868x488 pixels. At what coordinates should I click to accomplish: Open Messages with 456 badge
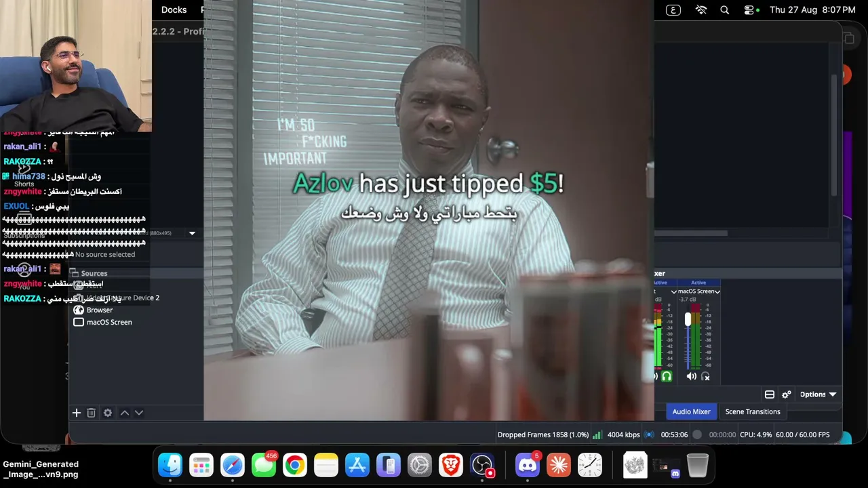(264, 465)
